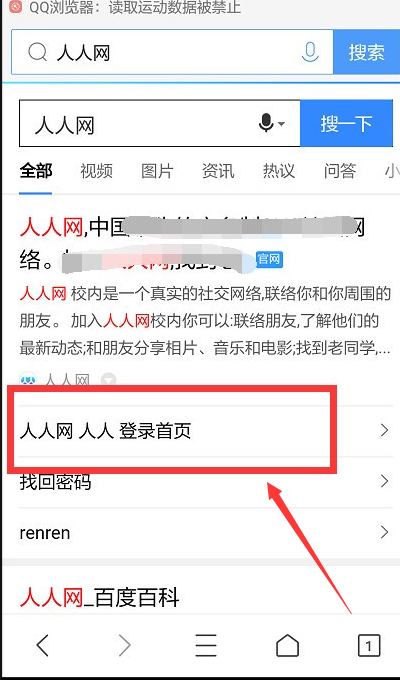This screenshot has height=680, width=400.
Task: Click the 搜一下 button
Action: 346,124
